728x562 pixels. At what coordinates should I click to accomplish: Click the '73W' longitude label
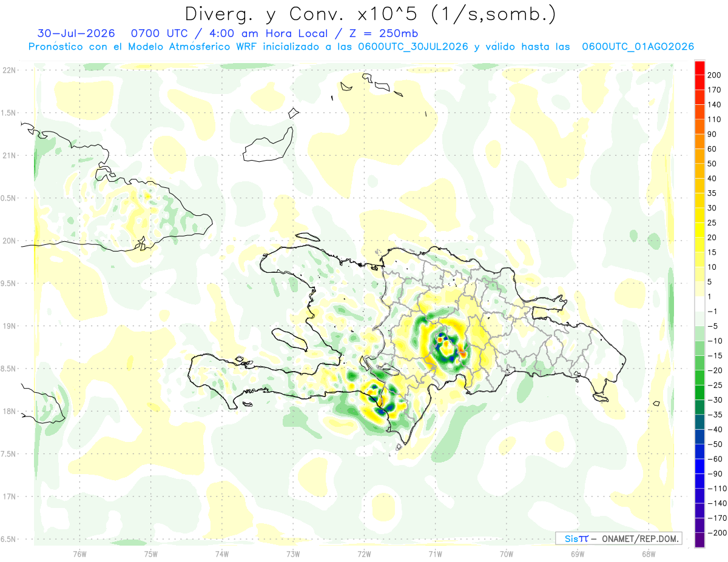tap(293, 554)
